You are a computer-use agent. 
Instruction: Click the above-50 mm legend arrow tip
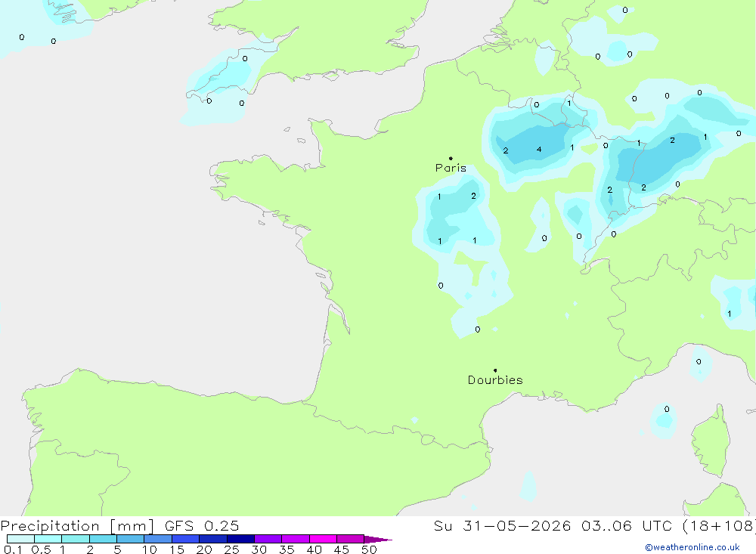(x=379, y=540)
